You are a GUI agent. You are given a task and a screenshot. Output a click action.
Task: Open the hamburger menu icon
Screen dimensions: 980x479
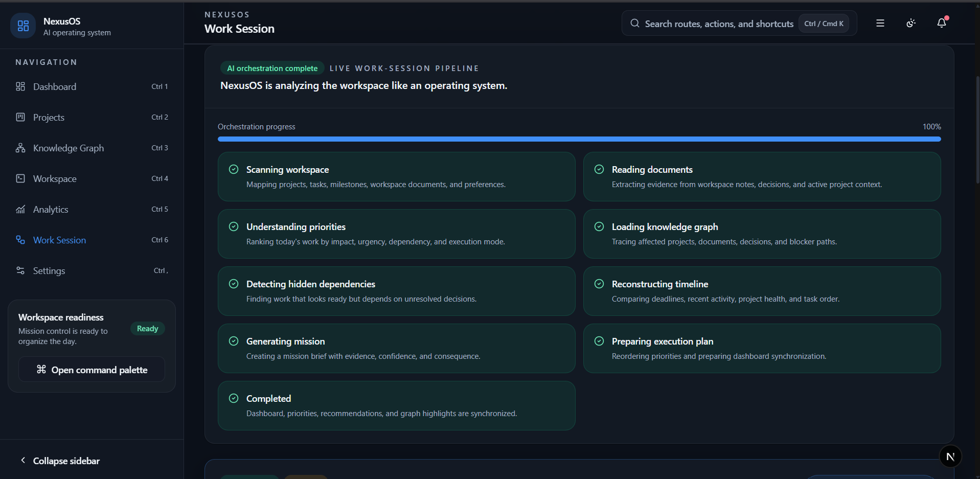880,23
